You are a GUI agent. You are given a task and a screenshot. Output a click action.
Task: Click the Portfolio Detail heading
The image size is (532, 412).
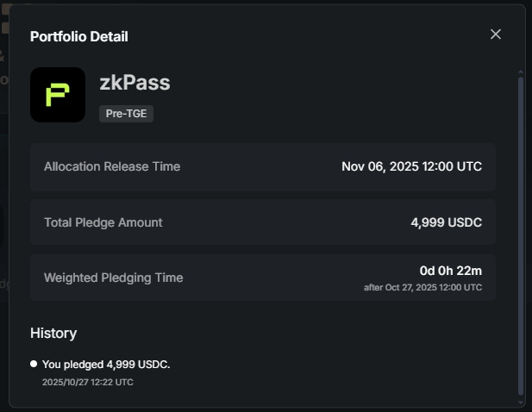point(79,36)
